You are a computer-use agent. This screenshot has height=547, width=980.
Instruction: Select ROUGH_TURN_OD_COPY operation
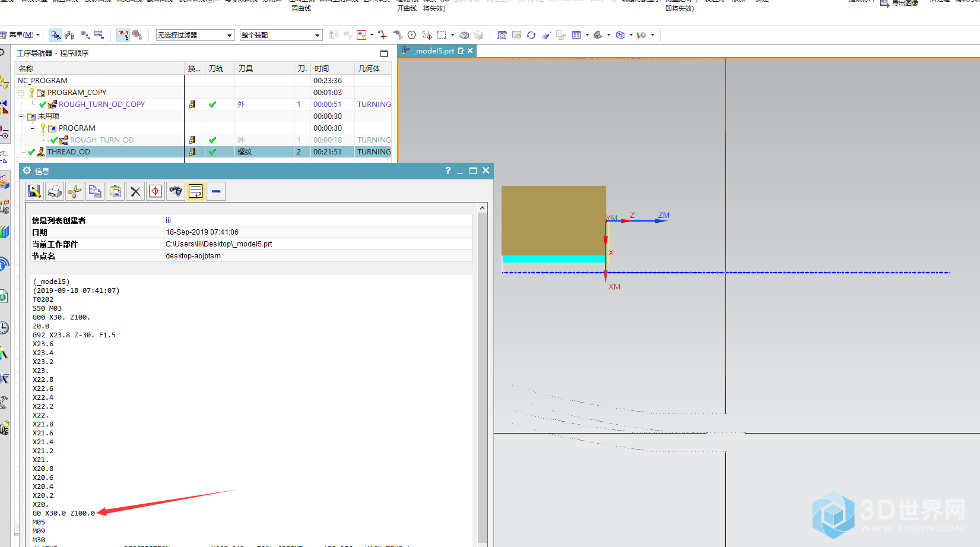pyautogui.click(x=102, y=105)
